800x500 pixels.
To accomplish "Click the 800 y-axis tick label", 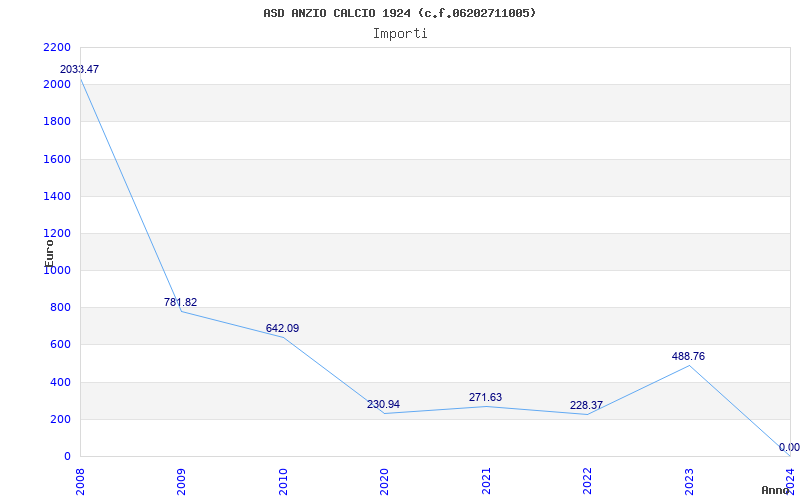I will coord(61,308).
